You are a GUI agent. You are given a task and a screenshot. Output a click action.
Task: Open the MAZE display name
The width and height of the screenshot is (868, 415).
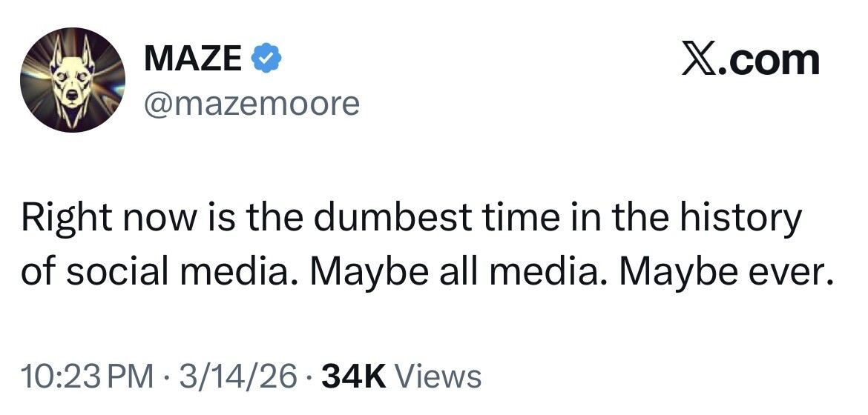click(x=193, y=58)
